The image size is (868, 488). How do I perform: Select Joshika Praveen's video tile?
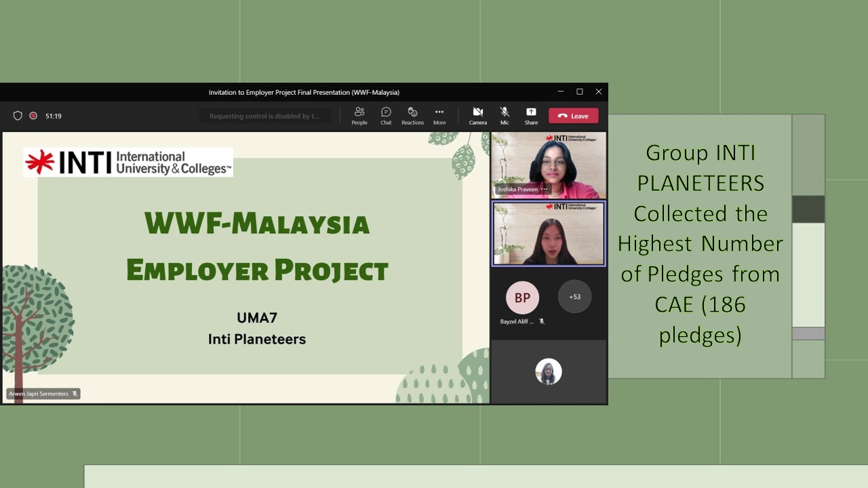point(549,165)
